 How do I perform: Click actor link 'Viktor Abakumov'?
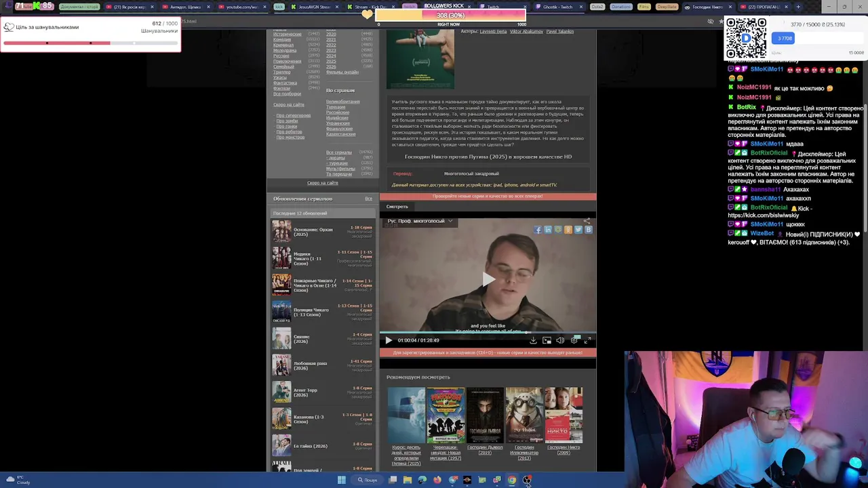[526, 31]
